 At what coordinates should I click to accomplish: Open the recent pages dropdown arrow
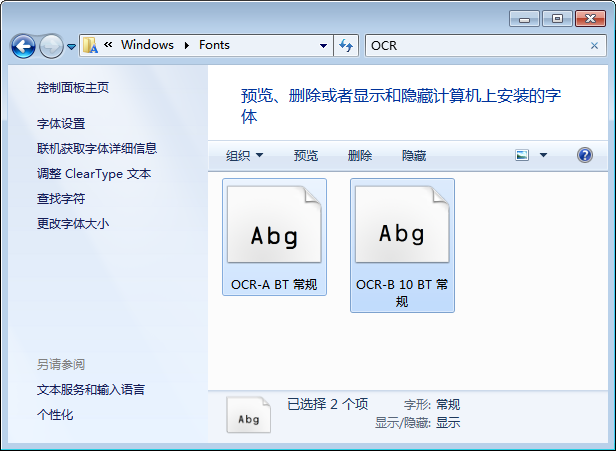click(x=71, y=47)
